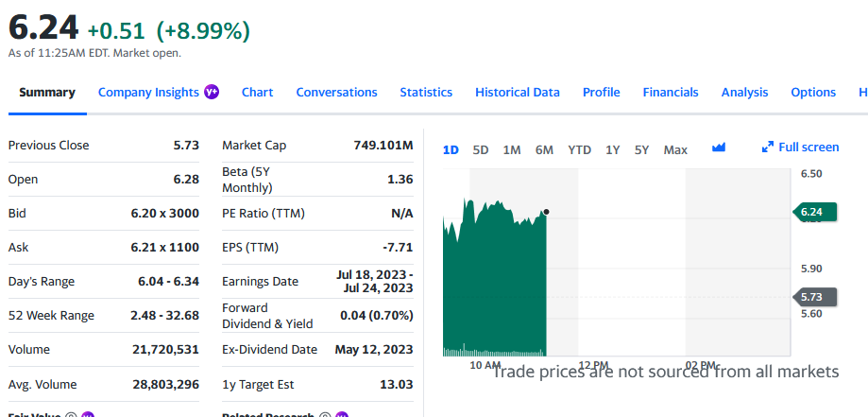This screenshot has width=868, height=417.
Task: Click the Volume value 21,720,531
Action: pyautogui.click(x=165, y=349)
